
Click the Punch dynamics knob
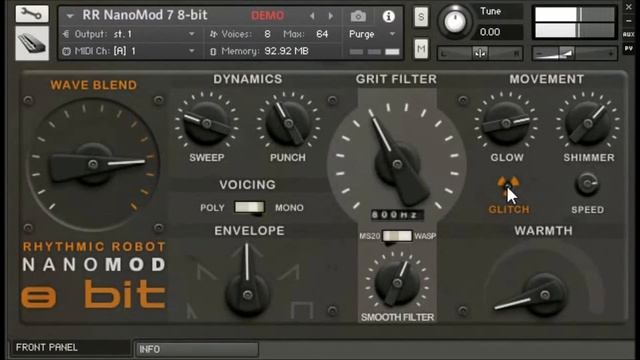[288, 123]
